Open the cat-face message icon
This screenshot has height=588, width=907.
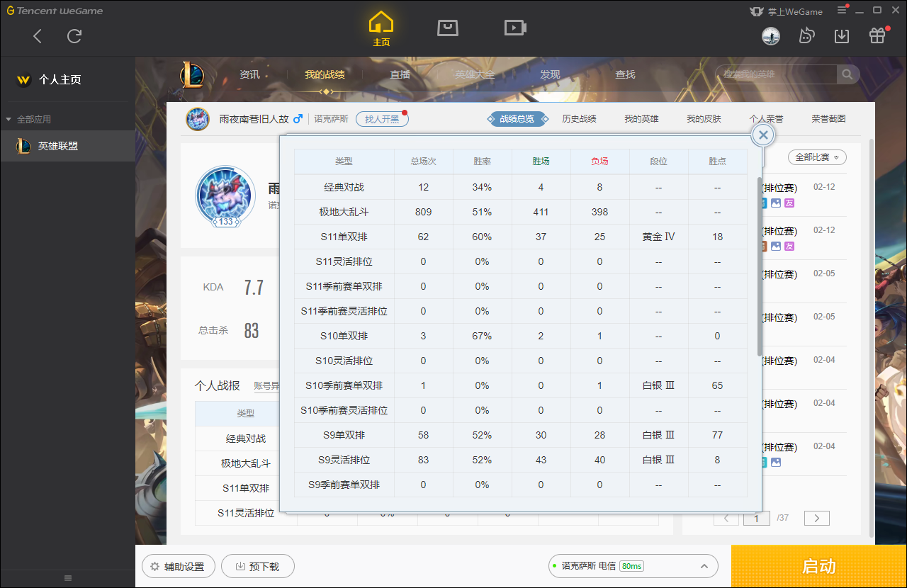[806, 35]
